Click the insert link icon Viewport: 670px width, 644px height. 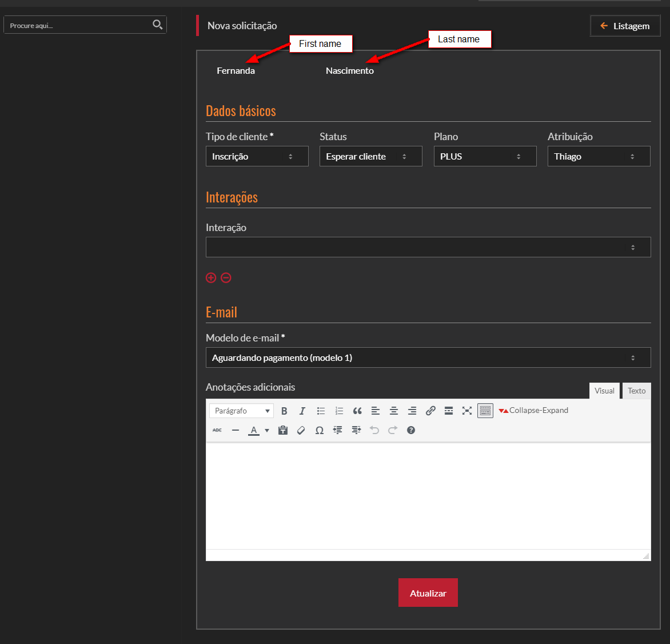[x=430, y=411]
